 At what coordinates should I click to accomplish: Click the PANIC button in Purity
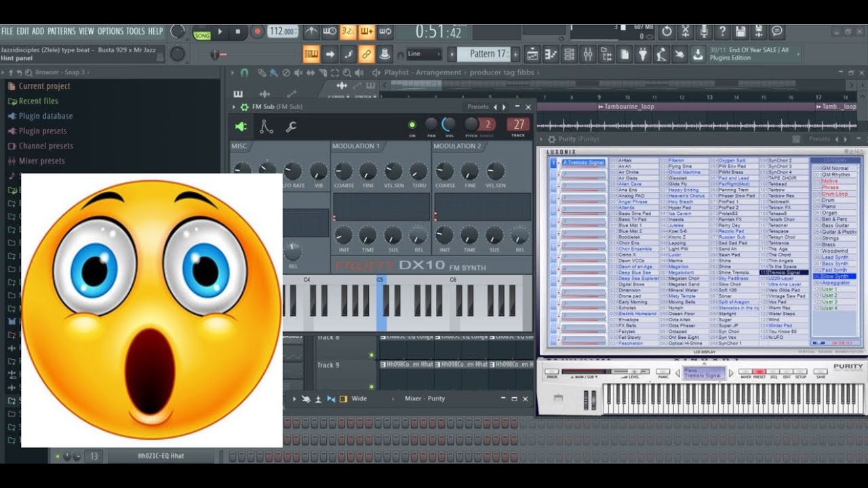click(663, 372)
